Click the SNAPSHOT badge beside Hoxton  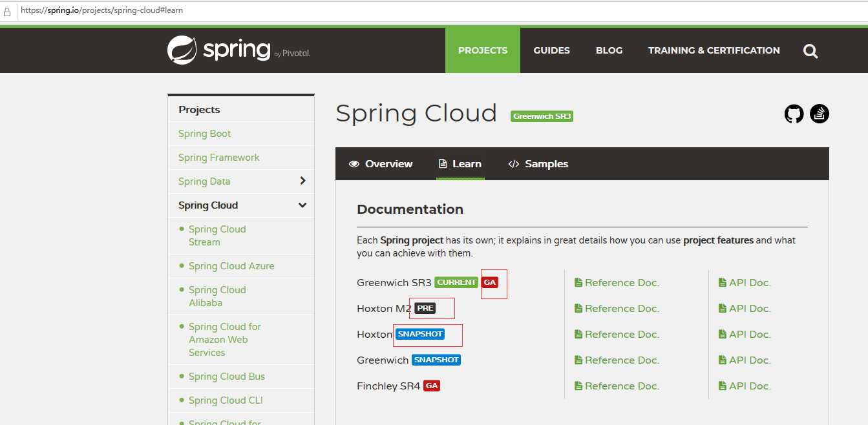[x=420, y=334]
